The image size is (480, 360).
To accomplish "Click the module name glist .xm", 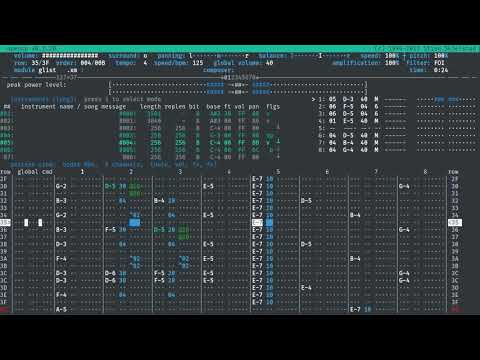I will [x=58, y=70].
